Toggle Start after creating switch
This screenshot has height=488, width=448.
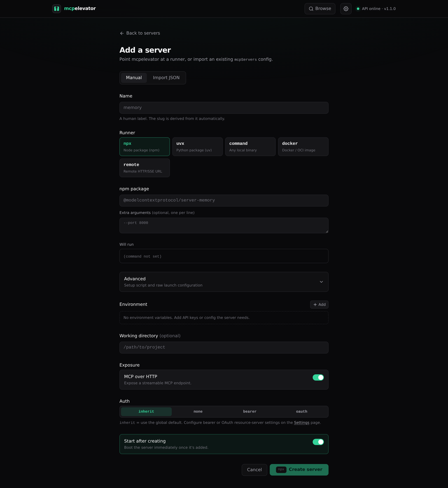pyautogui.click(x=318, y=442)
